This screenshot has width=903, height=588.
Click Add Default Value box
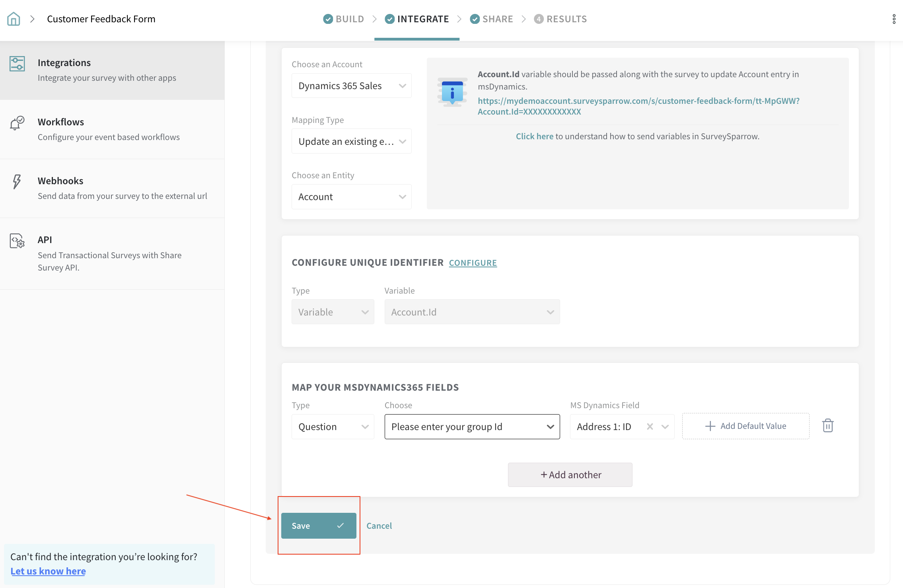(x=745, y=426)
